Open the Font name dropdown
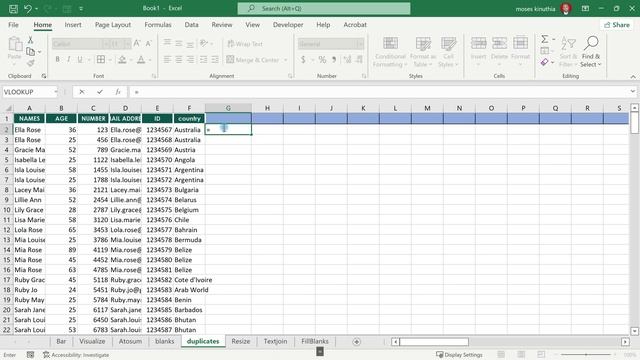The image size is (640, 360). [106, 44]
